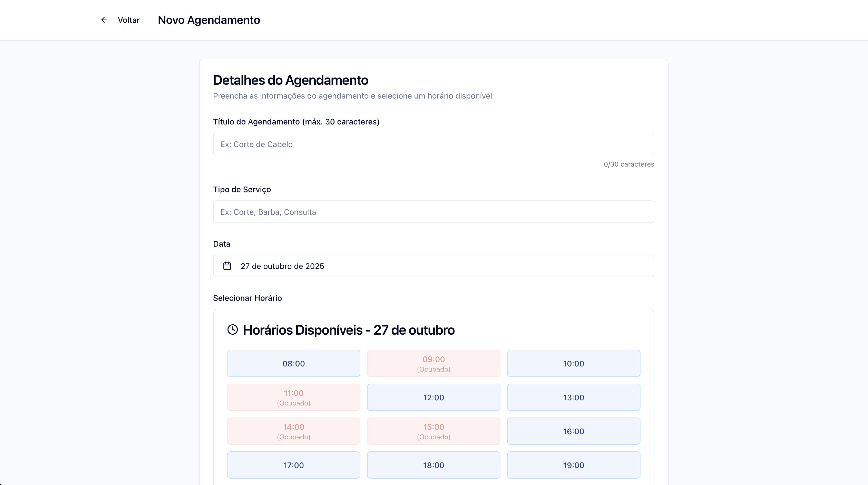Click the Preencha as informações subtitle text

[x=352, y=96]
